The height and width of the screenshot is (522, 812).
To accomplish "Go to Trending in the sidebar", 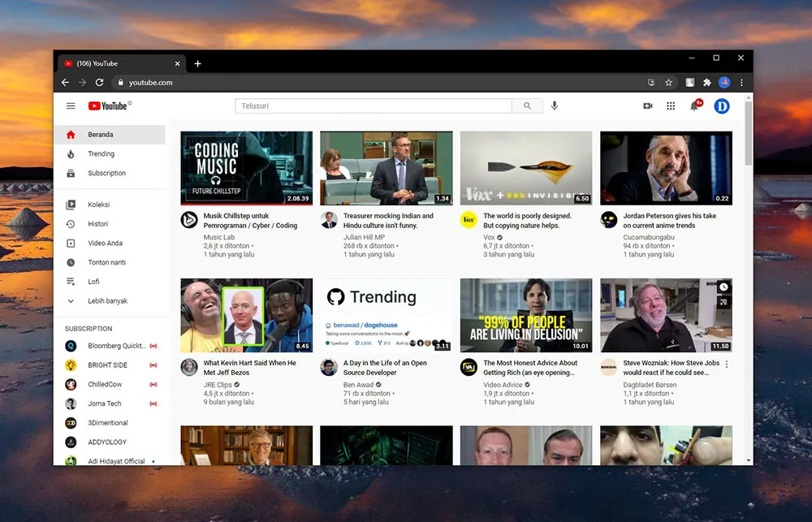I will (101, 154).
